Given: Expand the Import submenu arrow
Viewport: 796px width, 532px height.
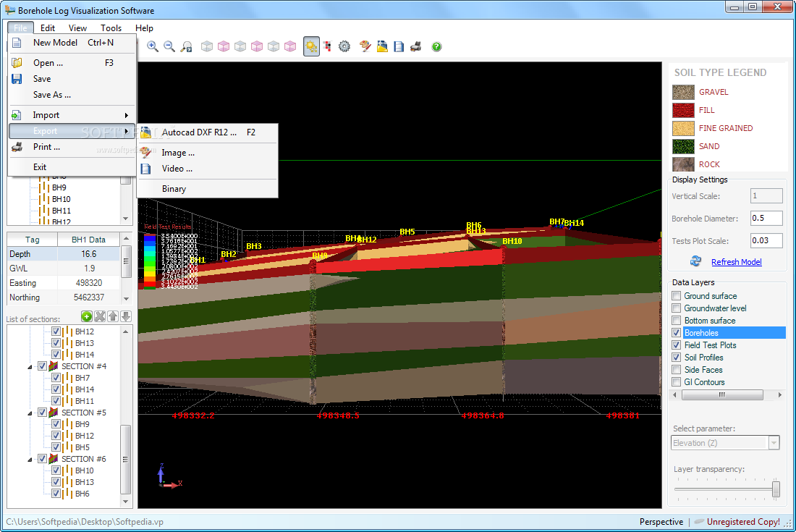Looking at the screenshot, I should click(127, 115).
